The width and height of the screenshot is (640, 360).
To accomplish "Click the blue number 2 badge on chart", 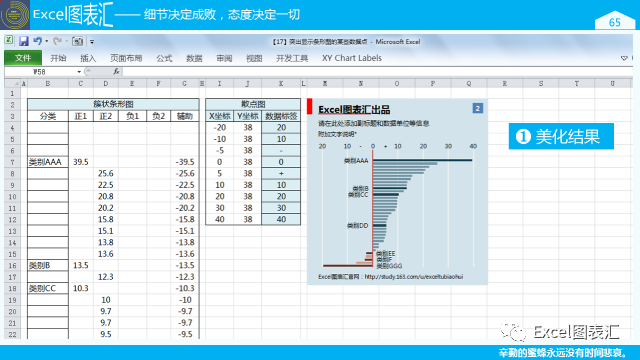I will [478, 108].
